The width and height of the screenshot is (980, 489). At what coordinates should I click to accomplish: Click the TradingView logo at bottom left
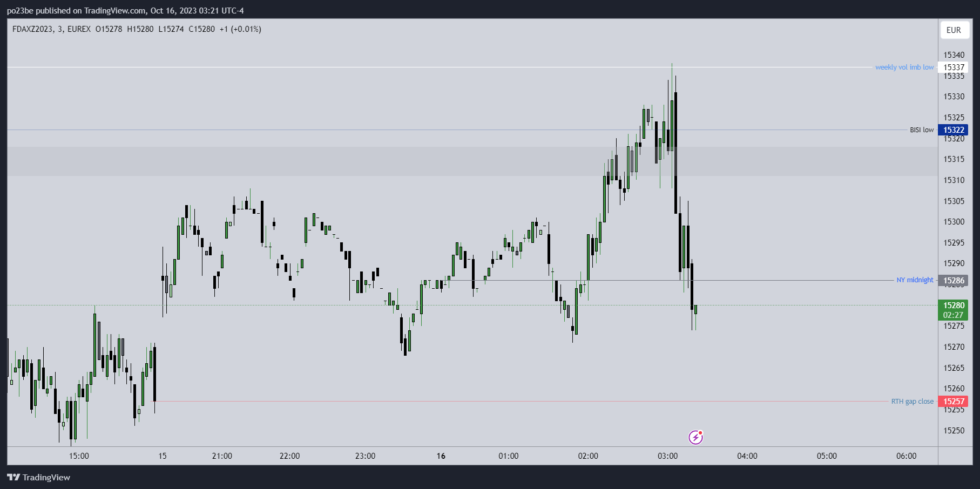[x=39, y=477]
